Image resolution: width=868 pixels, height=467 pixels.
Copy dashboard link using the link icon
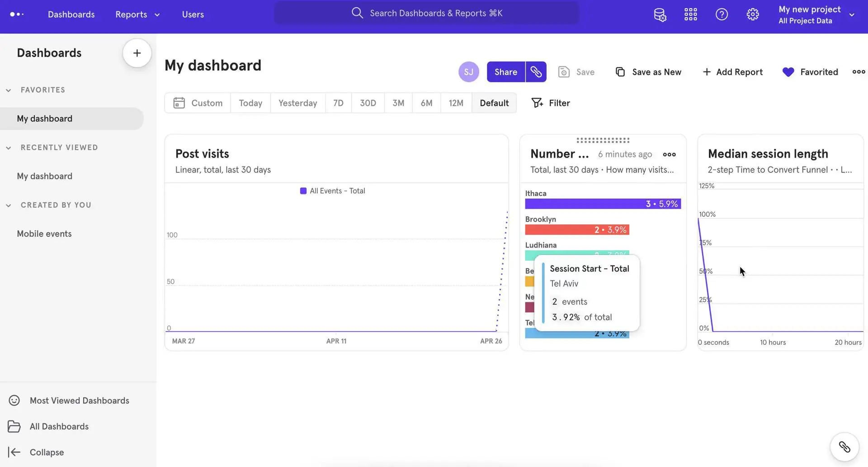point(536,71)
